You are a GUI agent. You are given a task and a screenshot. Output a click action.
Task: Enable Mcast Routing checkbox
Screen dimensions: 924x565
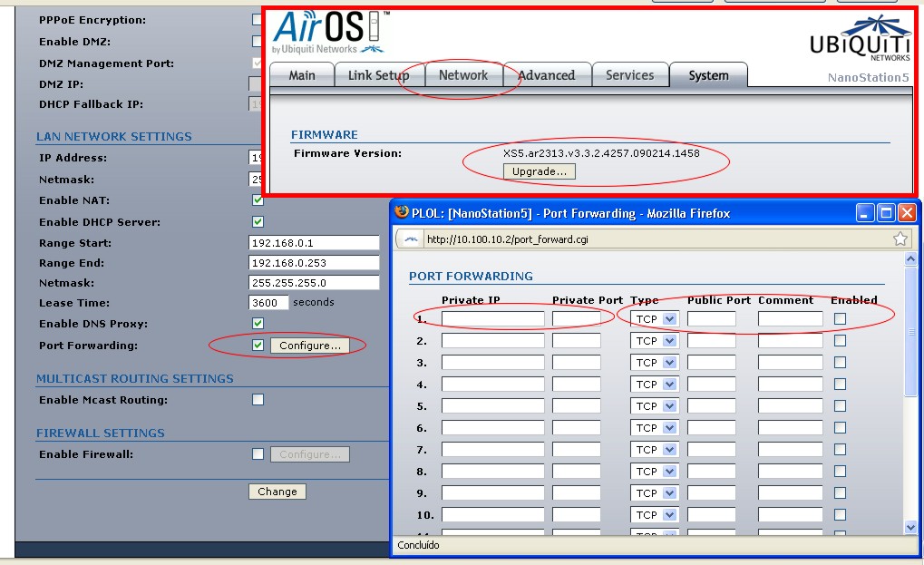pyautogui.click(x=258, y=400)
